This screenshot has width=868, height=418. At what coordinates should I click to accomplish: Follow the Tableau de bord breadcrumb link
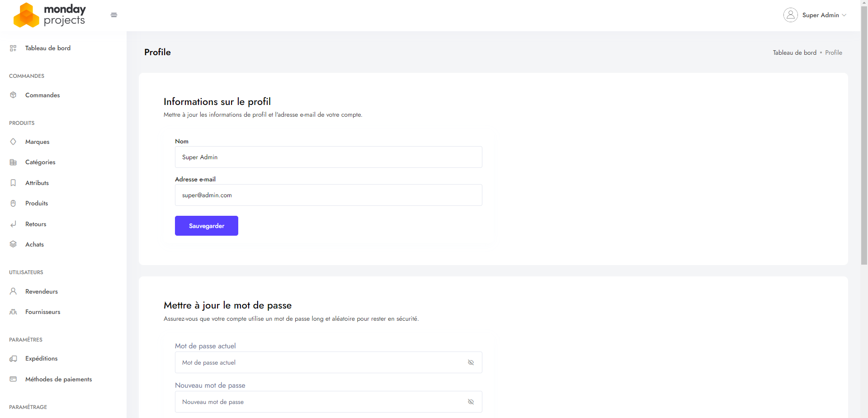pos(794,52)
